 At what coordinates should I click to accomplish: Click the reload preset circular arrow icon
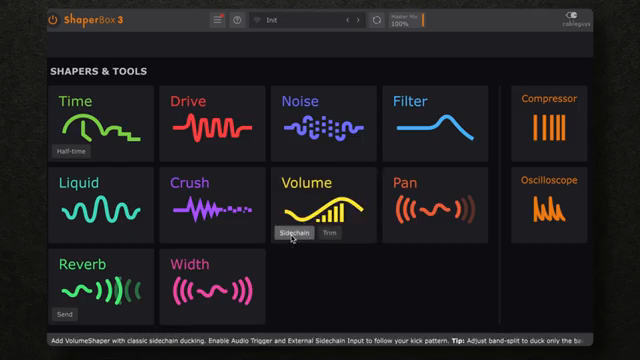click(x=377, y=20)
